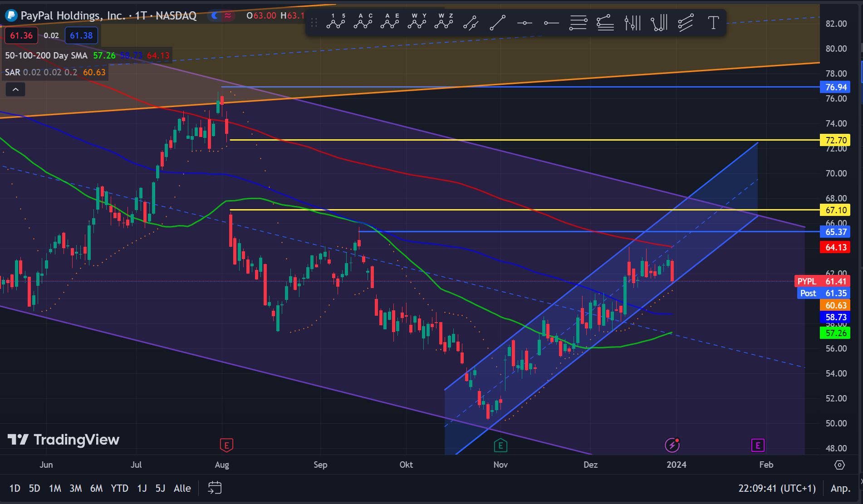This screenshot has width=863, height=504.
Task: Click the Post 61.35 price label
Action: 824,293
